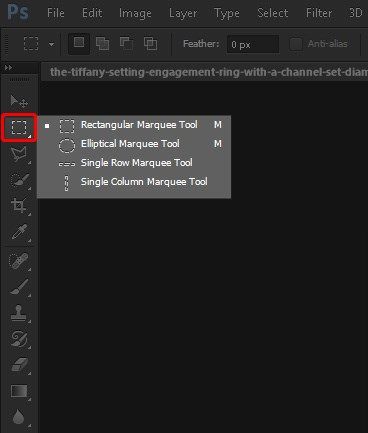368x433 pixels.
Task: Click the Feather value input field
Action: (253, 44)
